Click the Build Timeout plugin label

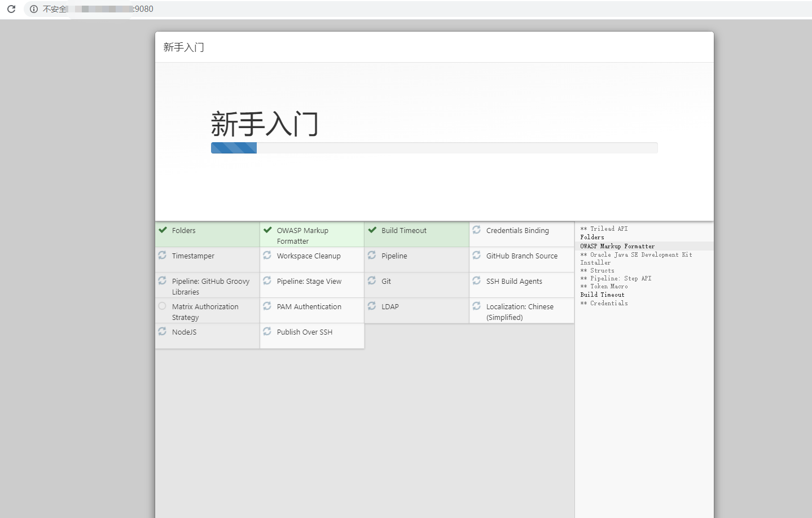click(404, 231)
